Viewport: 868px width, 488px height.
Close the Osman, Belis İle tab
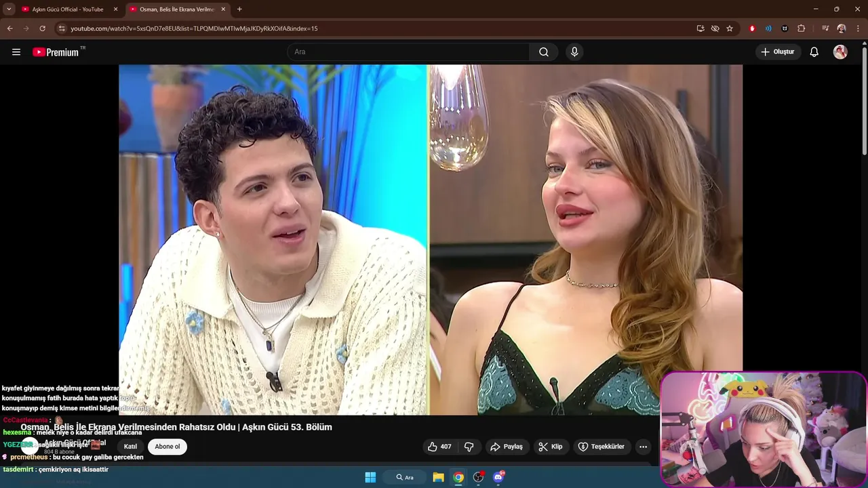223,9
